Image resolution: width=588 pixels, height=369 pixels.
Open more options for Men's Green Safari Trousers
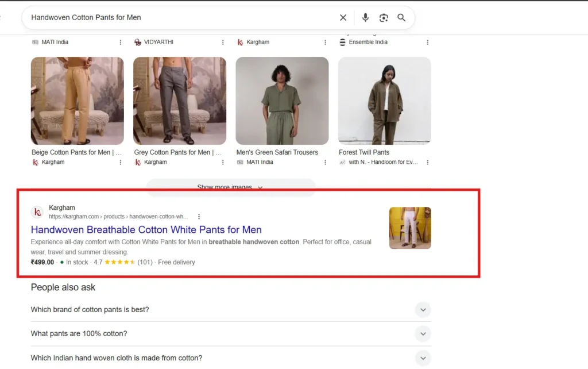coord(325,163)
